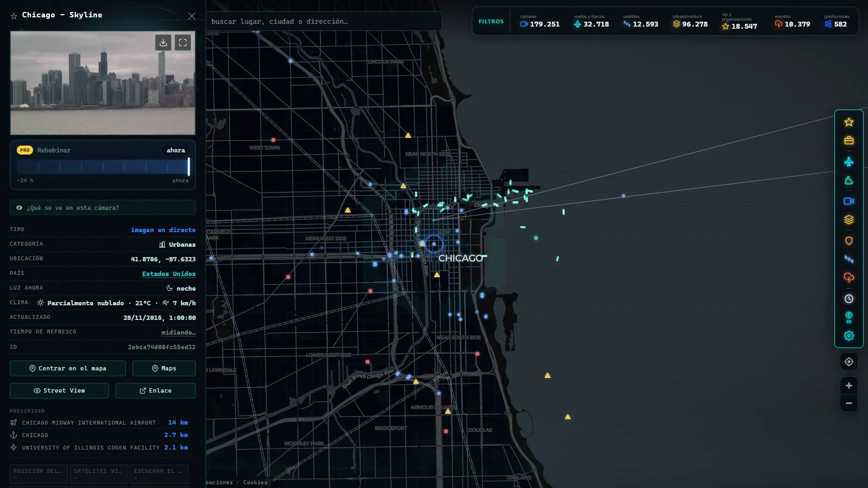The width and height of the screenshot is (868, 488).
Task: Locate my position with crosshair button
Action: click(x=848, y=362)
